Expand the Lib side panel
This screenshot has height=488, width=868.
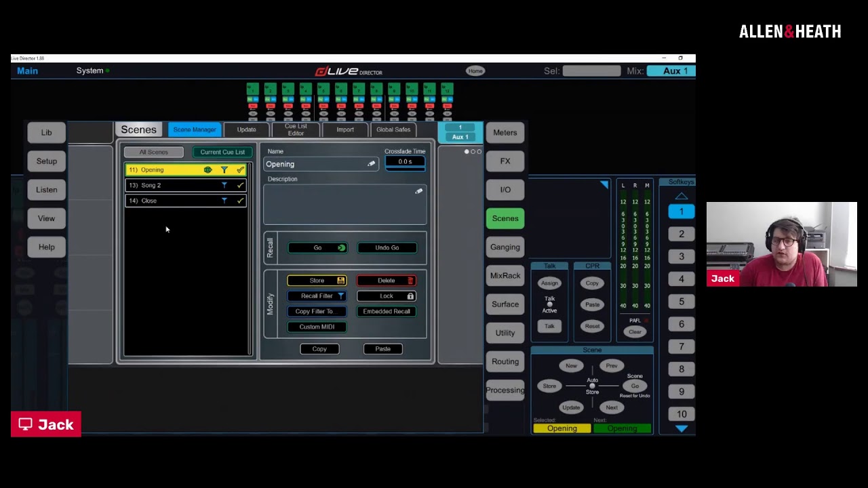(47, 133)
